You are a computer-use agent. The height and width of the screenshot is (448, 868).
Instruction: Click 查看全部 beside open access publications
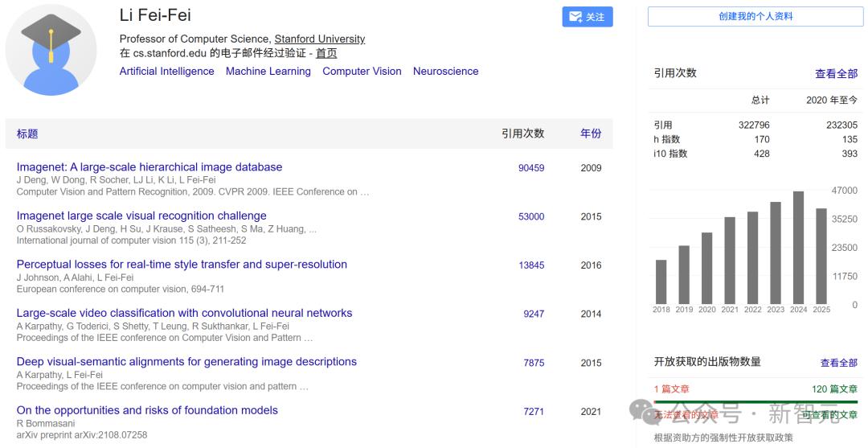pyautogui.click(x=838, y=363)
